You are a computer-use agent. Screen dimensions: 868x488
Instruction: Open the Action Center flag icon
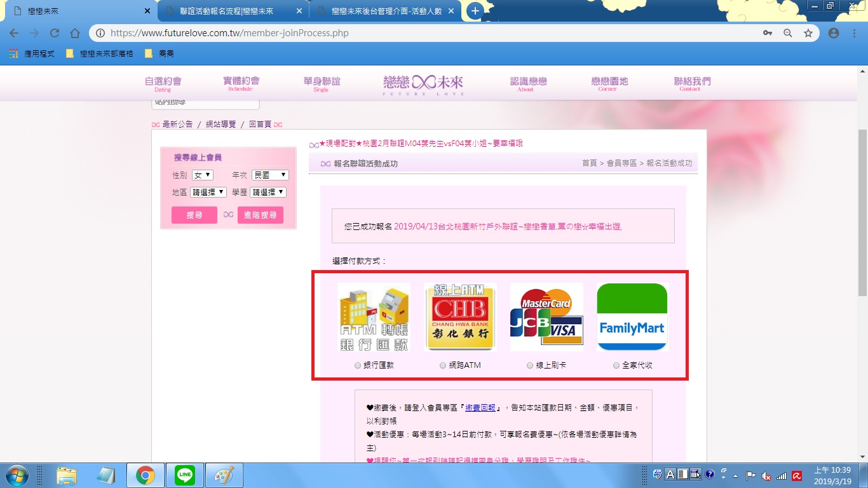click(750, 475)
